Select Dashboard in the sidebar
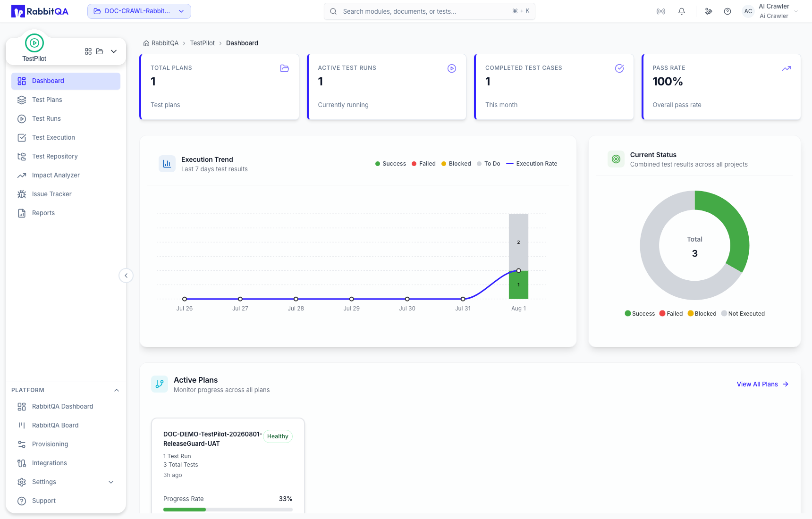 point(66,81)
